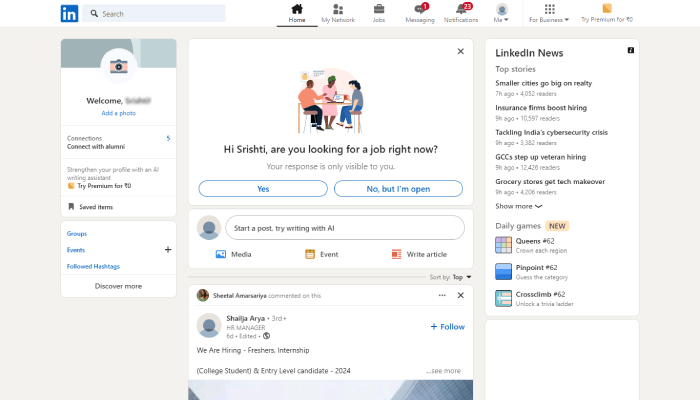Click the Crossclimb game icon
Image resolution: width=700 pixels, height=400 pixels.
click(503, 298)
